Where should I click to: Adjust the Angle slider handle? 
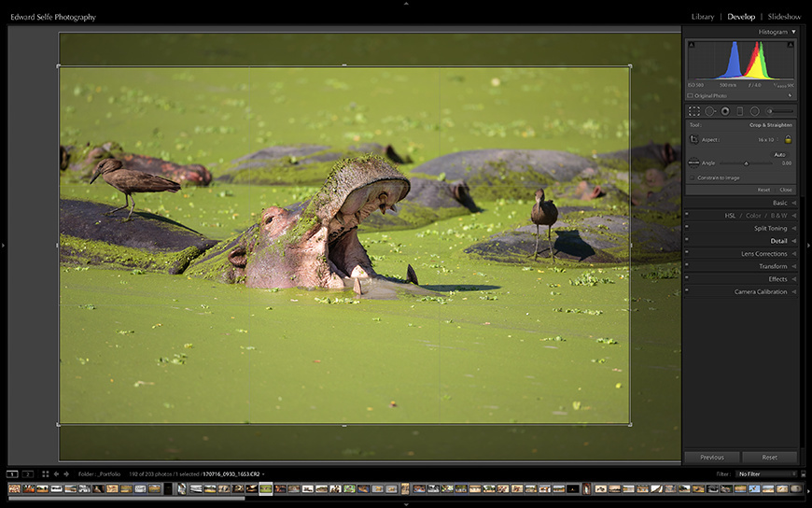point(747,163)
